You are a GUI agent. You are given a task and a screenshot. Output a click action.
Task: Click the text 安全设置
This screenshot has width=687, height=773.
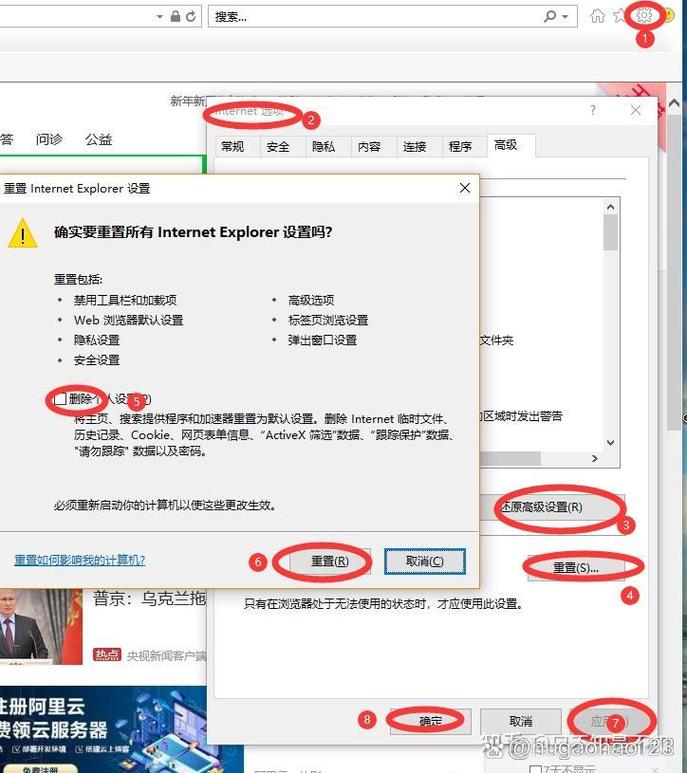click(x=97, y=360)
